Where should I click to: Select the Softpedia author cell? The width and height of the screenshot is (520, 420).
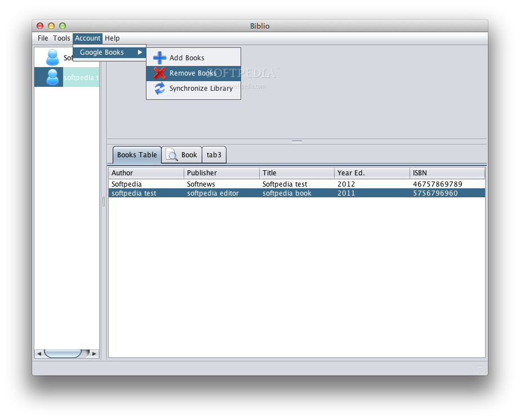146,184
